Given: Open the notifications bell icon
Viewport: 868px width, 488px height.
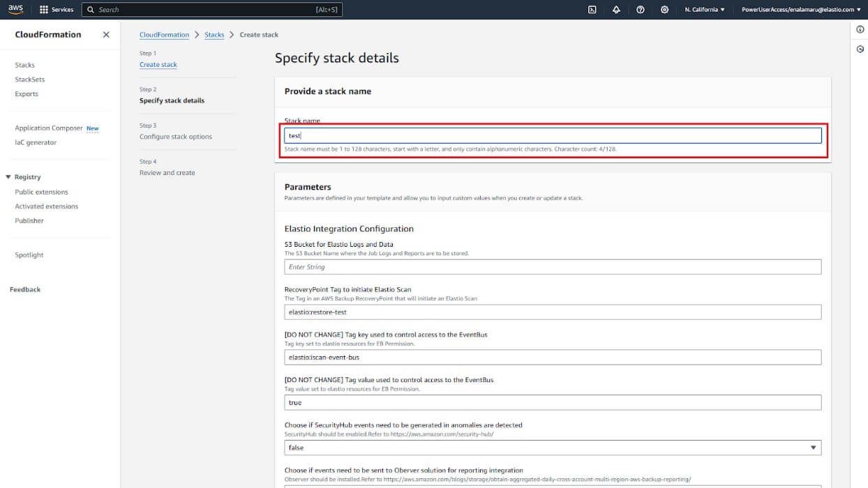Looking at the screenshot, I should [x=616, y=10].
